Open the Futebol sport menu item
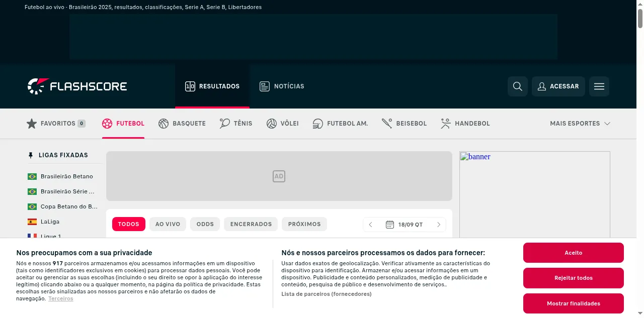This screenshot has height=318, width=644. [x=123, y=124]
